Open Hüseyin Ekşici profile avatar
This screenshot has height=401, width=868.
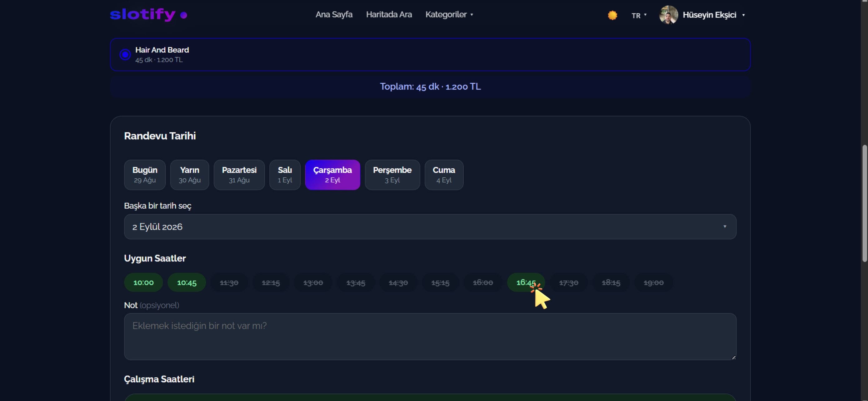pyautogui.click(x=669, y=15)
